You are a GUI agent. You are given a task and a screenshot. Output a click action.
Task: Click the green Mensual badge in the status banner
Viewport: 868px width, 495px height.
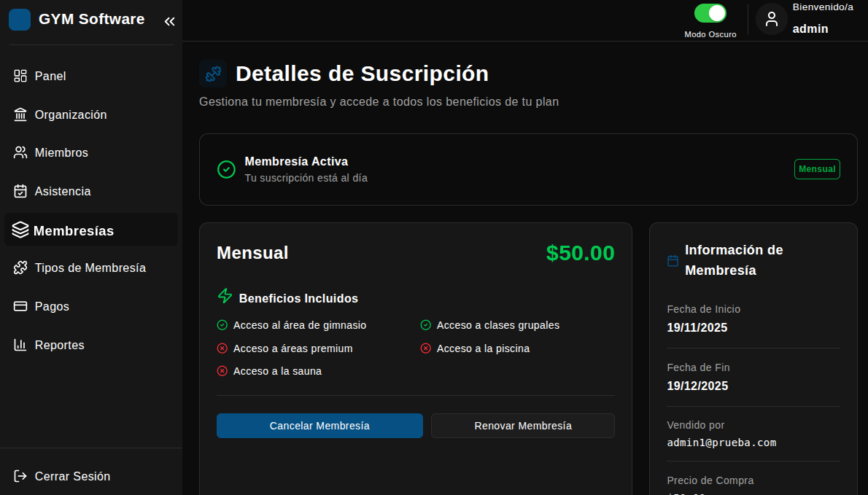pos(817,168)
